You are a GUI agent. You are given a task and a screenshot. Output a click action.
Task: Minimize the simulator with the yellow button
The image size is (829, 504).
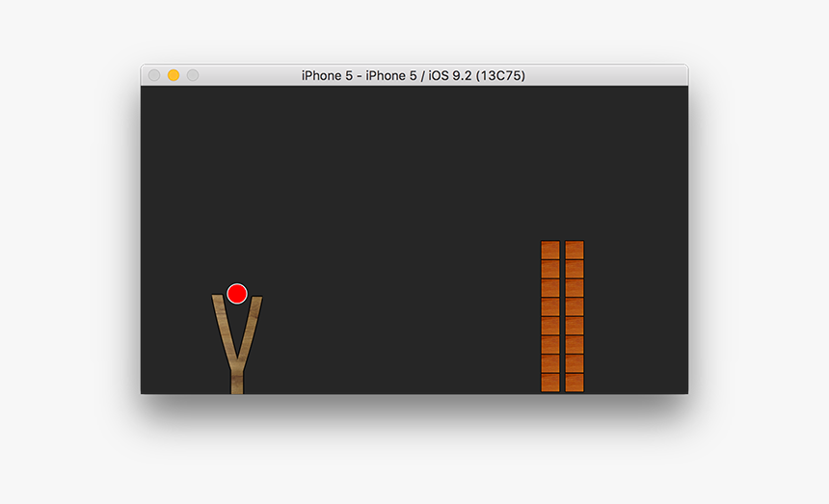click(174, 75)
